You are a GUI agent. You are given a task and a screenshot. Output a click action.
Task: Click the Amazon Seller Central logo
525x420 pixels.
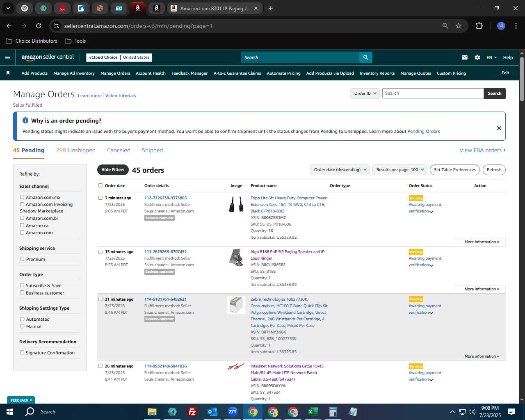[48, 57]
